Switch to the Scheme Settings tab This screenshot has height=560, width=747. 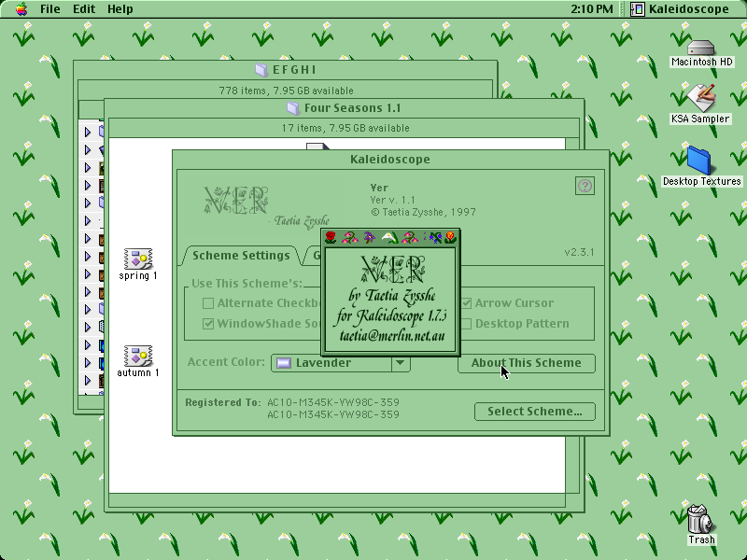(x=241, y=256)
